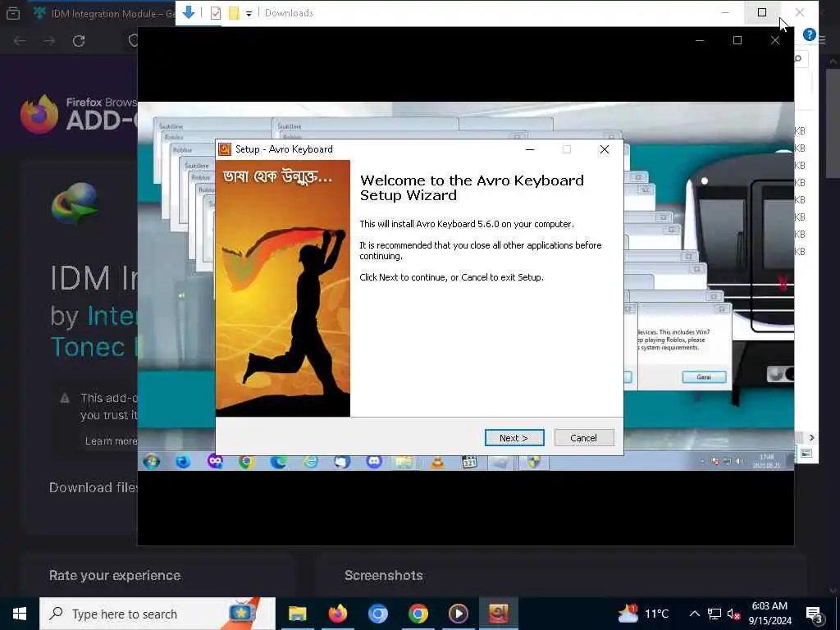Open Properties from Explorer quick access toolbar
This screenshot has width=840, height=630.
[216, 13]
